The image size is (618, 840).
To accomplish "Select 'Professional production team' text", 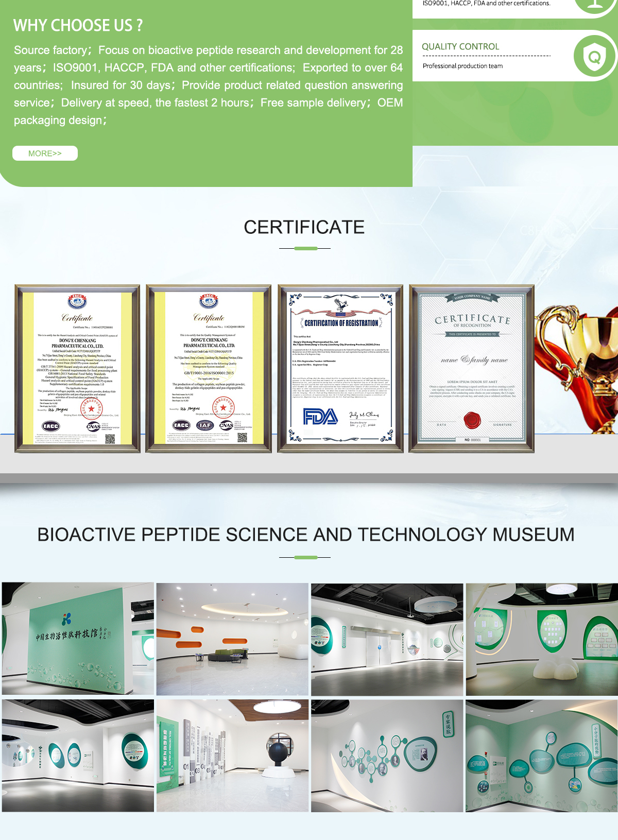I will (462, 66).
